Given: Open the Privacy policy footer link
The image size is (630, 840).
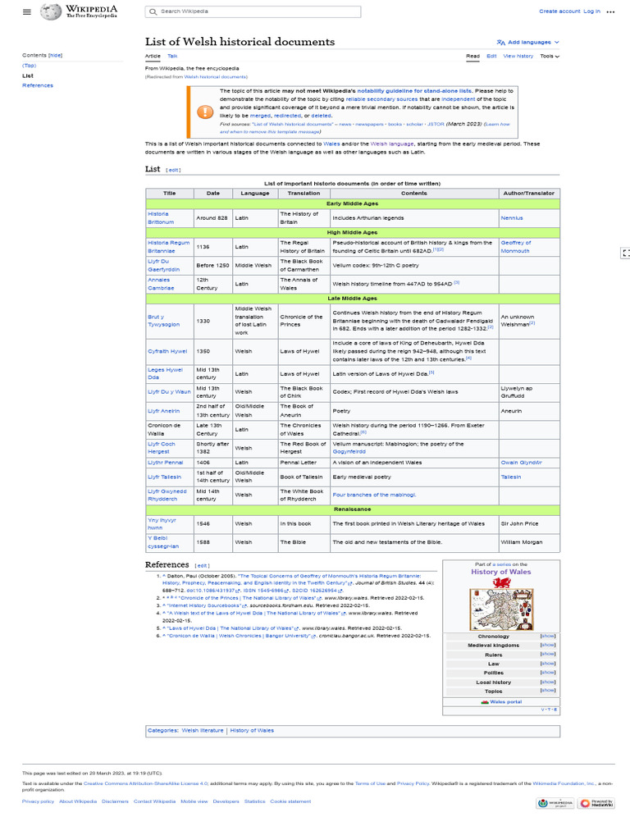Looking at the screenshot, I should tap(38, 802).
